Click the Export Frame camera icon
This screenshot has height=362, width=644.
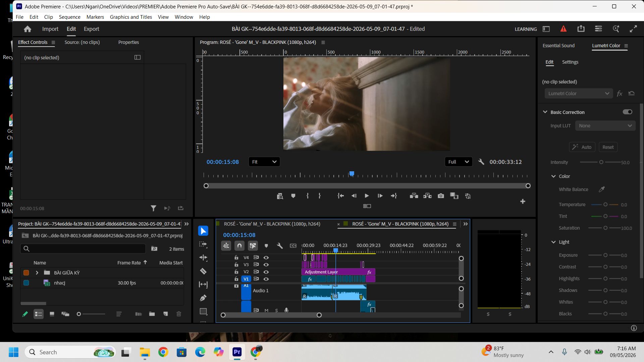441,196
